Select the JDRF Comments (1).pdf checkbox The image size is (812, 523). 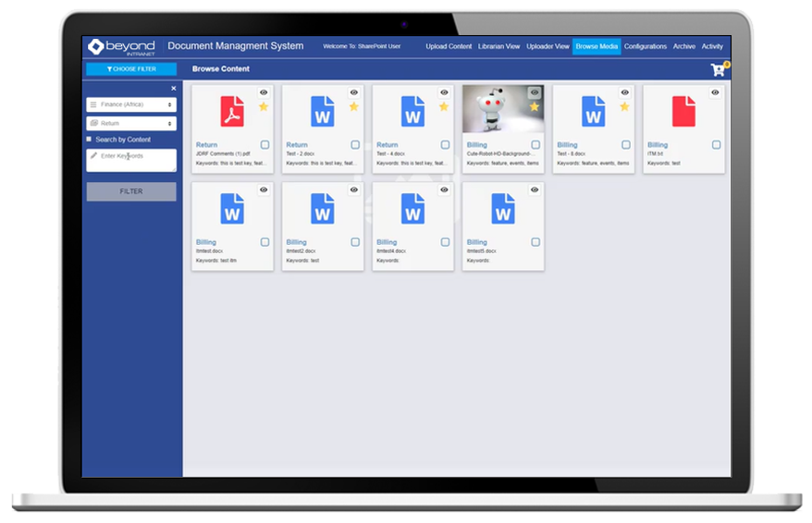[265, 145]
